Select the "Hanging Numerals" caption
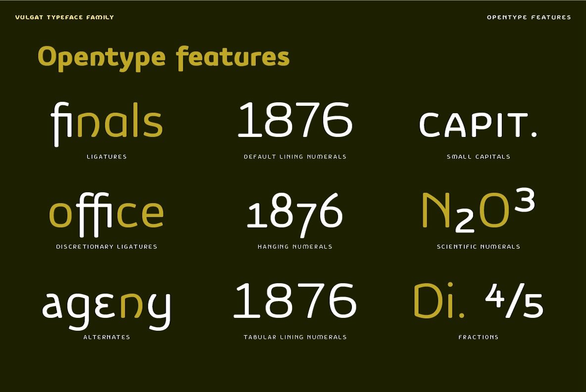Viewport: 586px width, 392px height. point(295,247)
